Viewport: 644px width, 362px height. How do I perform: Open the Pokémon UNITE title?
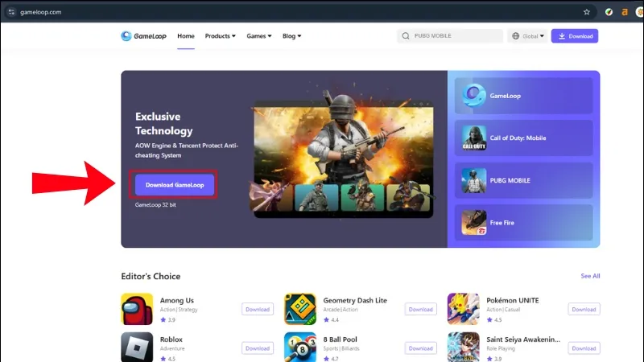512,300
